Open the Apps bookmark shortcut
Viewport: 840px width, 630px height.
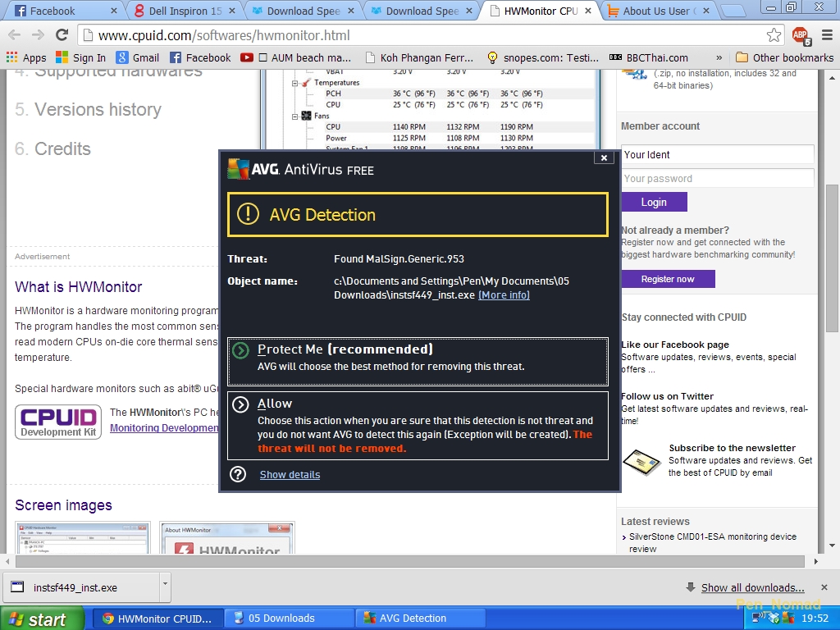click(x=26, y=58)
